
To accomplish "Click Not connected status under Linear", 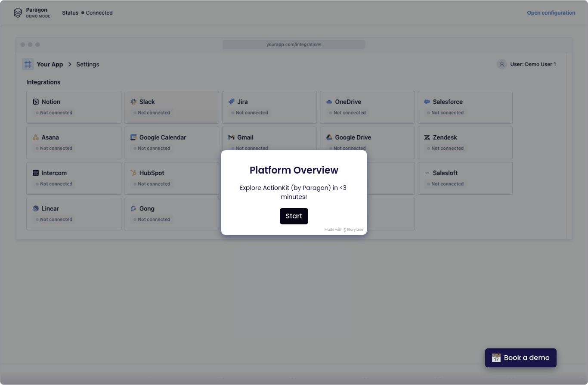I will [x=54, y=220].
